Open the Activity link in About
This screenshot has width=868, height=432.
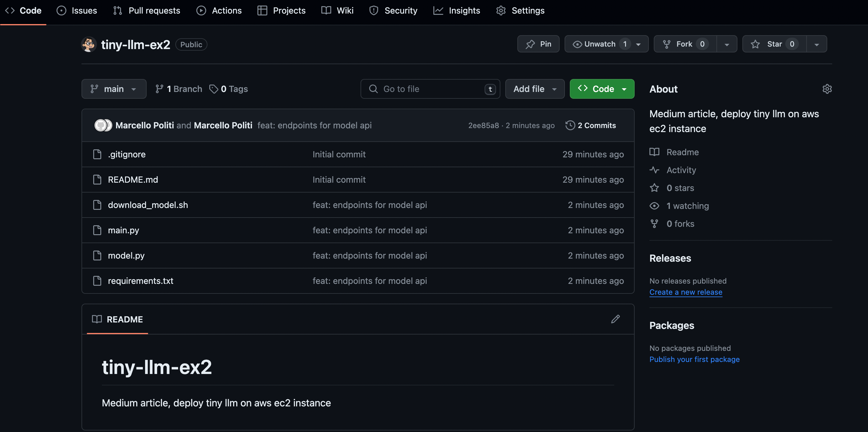(x=673, y=170)
